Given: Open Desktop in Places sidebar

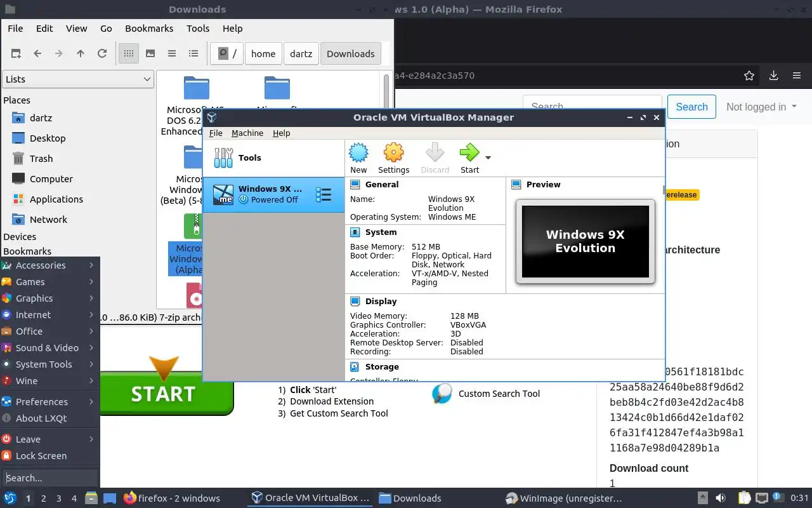Looking at the screenshot, I should [x=48, y=138].
